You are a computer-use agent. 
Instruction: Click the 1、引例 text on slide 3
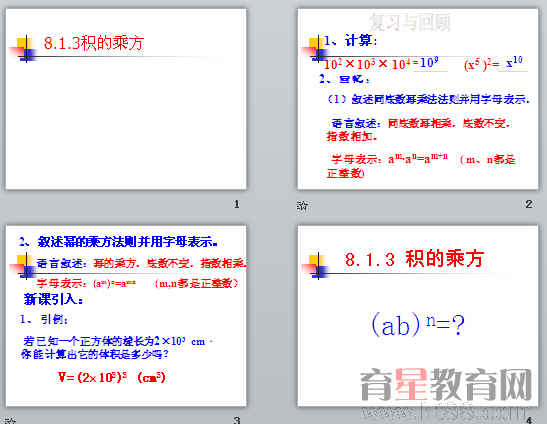tap(44, 319)
